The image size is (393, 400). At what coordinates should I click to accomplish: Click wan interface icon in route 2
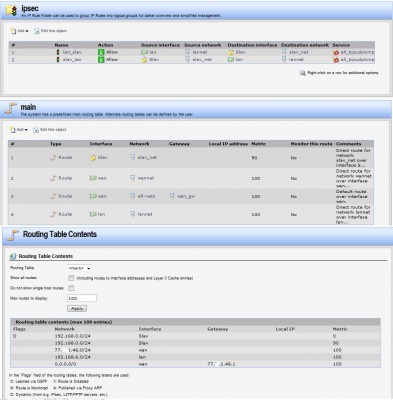point(93,178)
